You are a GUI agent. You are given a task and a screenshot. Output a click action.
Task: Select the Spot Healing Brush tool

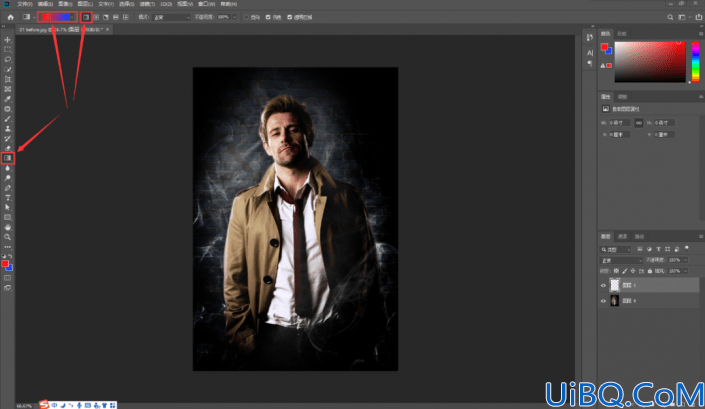click(x=8, y=109)
